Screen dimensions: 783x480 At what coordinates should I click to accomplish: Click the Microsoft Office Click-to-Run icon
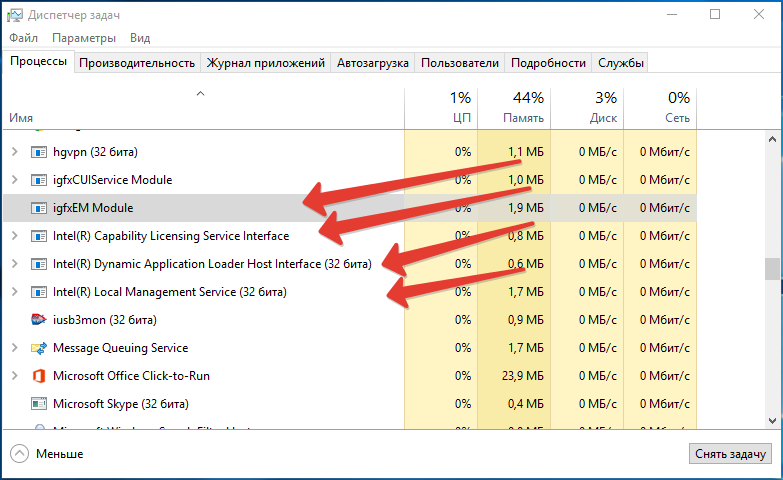[x=38, y=376]
